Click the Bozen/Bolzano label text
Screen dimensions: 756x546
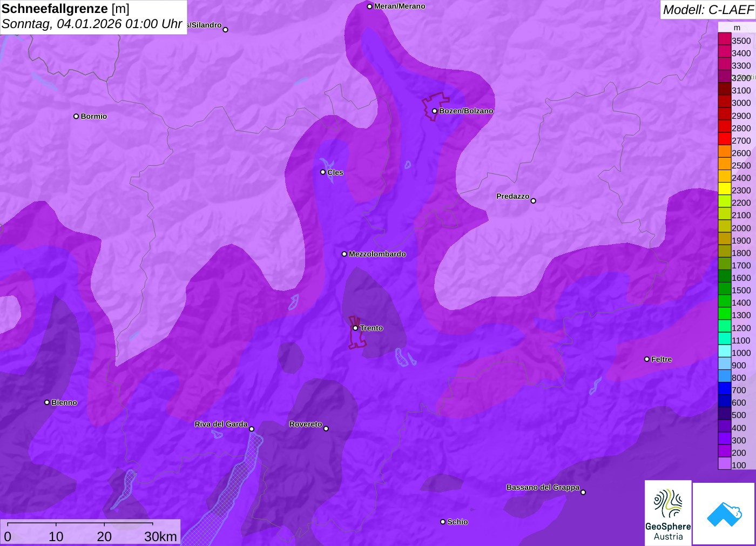466,111
